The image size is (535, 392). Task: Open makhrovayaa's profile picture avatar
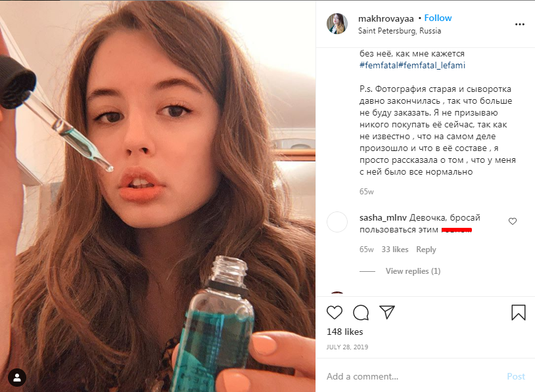click(x=337, y=24)
